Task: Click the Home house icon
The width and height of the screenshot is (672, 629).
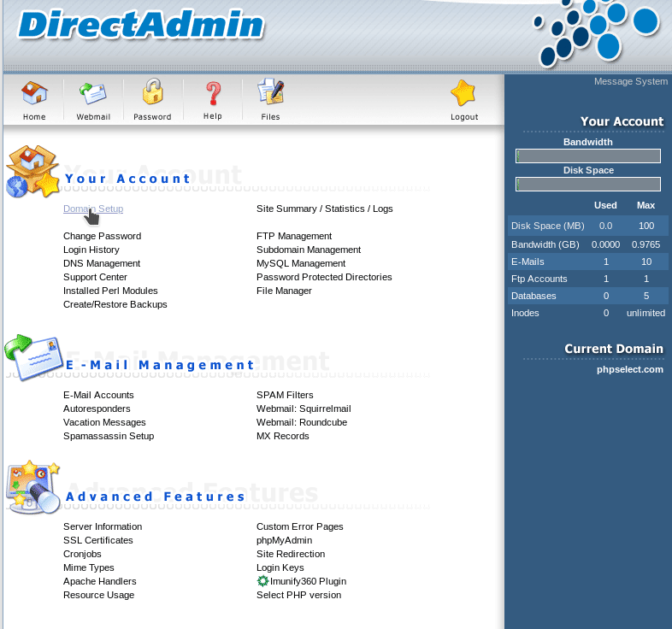Action: tap(34, 93)
